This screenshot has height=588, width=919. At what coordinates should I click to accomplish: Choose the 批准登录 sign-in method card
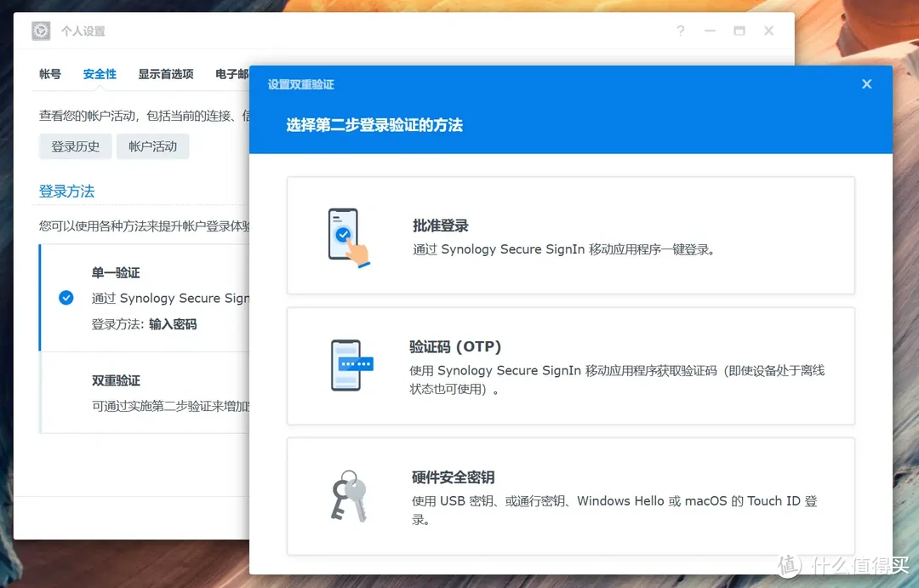click(571, 236)
